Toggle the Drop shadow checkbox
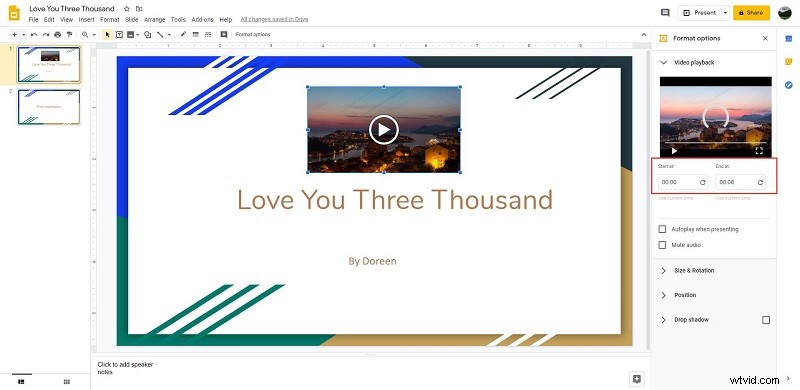The width and height of the screenshot is (800, 390). [x=766, y=320]
